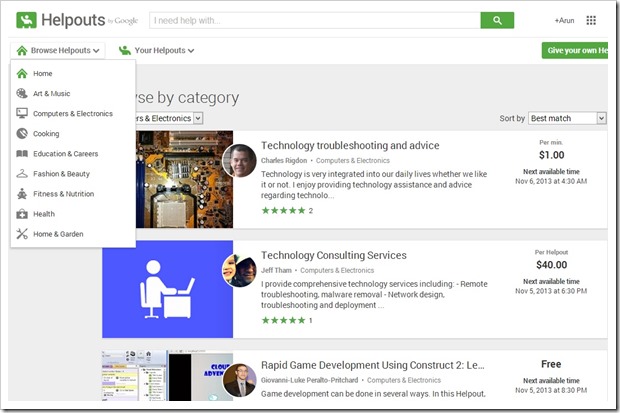The width and height of the screenshot is (620, 413).
Task: Click the Computers & Electronics monitor icon
Action: tap(22, 113)
